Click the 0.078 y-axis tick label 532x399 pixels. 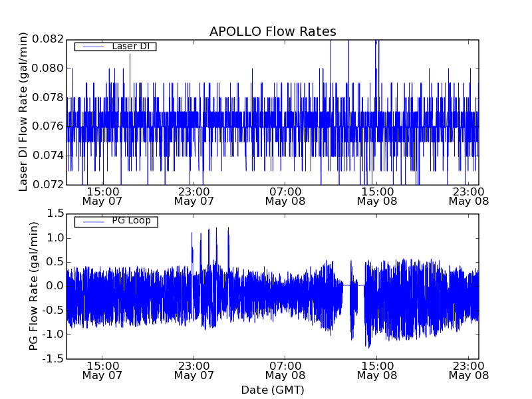point(51,97)
